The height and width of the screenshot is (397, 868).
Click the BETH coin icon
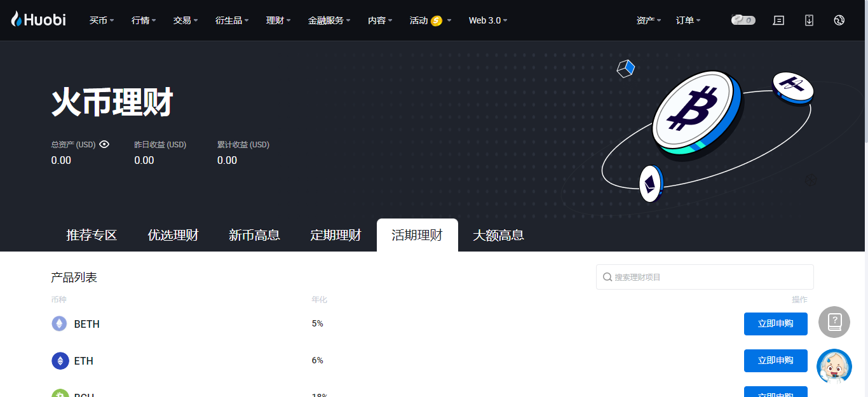59,324
